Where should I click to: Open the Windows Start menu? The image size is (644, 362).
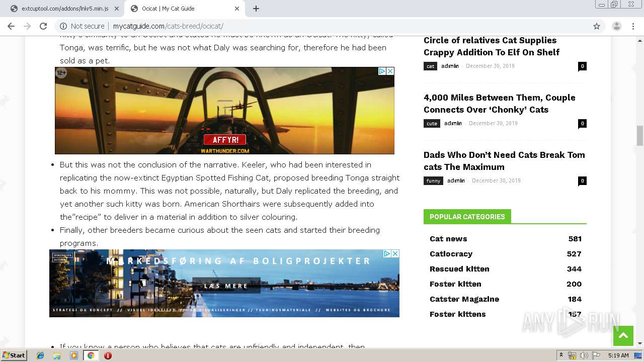click(14, 355)
